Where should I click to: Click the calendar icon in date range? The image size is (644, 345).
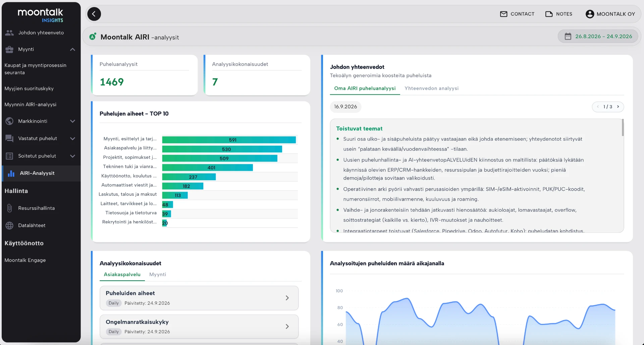click(568, 37)
